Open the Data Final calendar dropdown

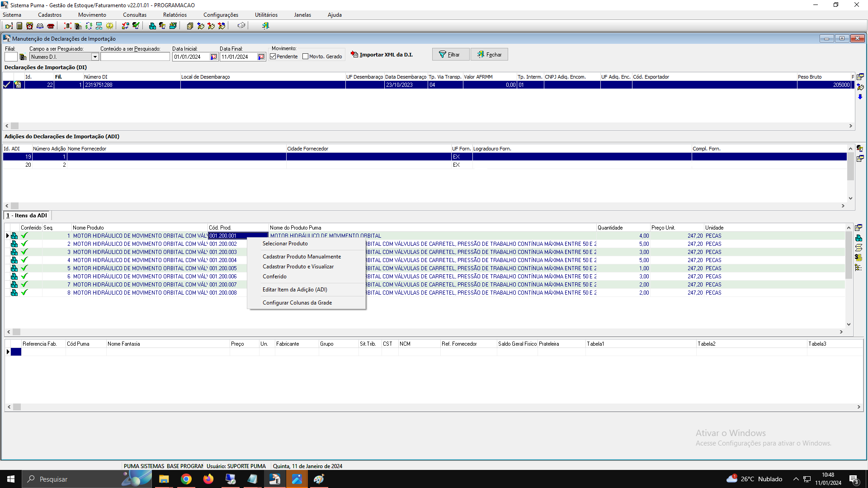pyautogui.click(x=261, y=57)
